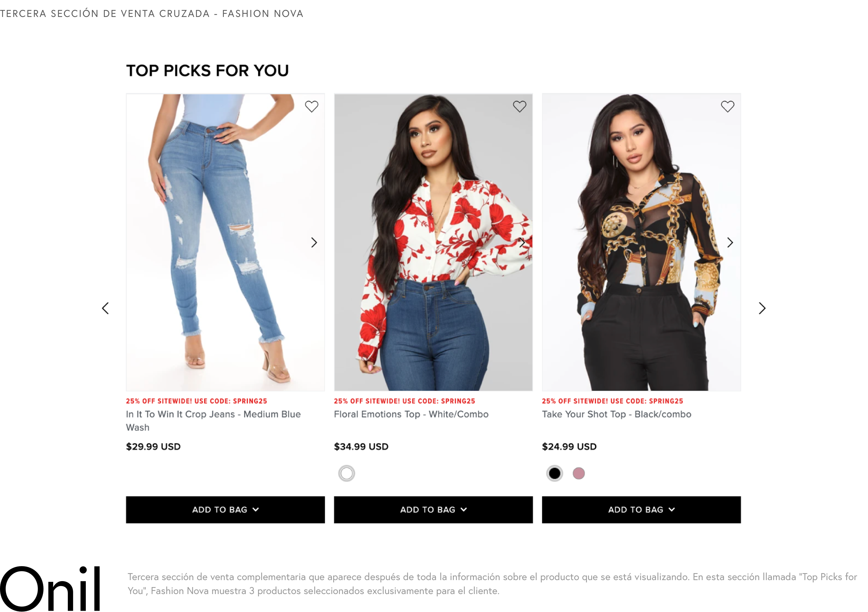Show next photo of the crop jeans
The width and height of the screenshot is (868, 612).
(x=314, y=243)
